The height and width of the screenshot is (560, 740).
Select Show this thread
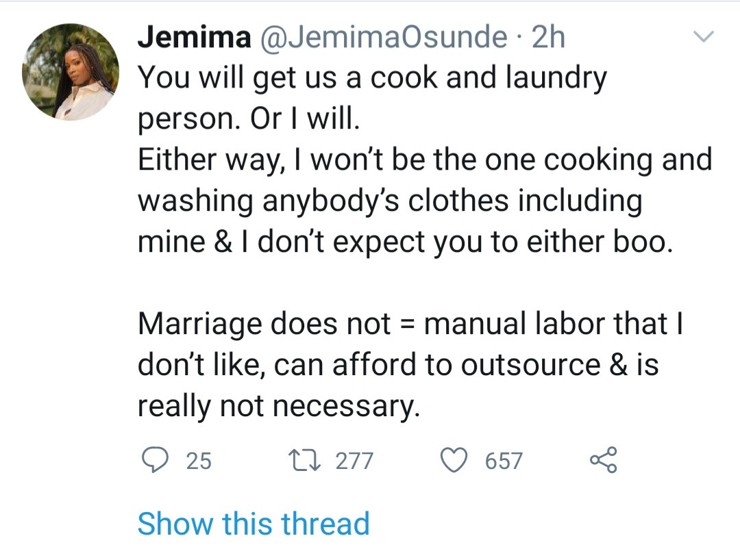click(x=254, y=524)
